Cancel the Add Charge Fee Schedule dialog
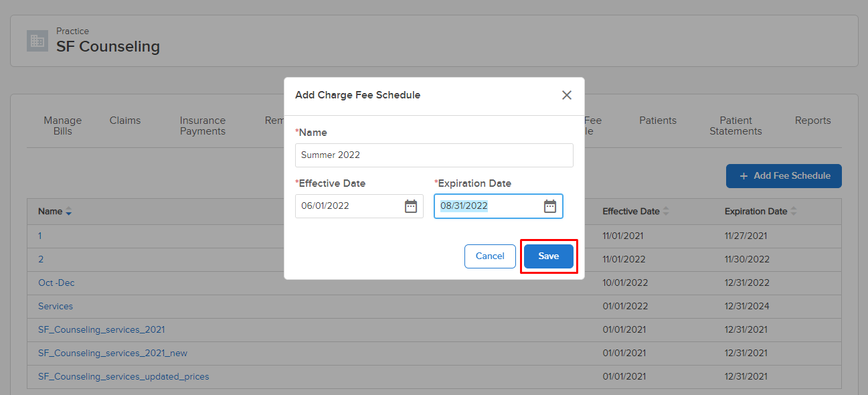Screen dimensions: 868x395 tap(490, 256)
